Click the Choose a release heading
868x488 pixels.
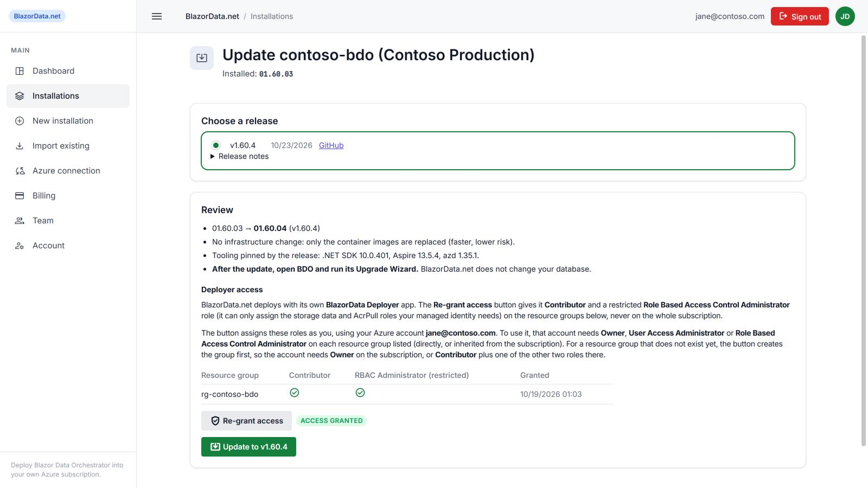[x=239, y=121]
